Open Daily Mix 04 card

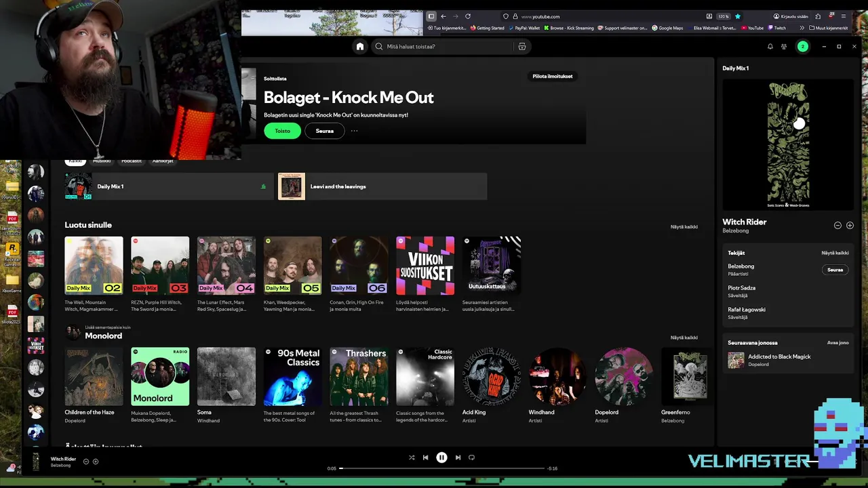coord(226,274)
